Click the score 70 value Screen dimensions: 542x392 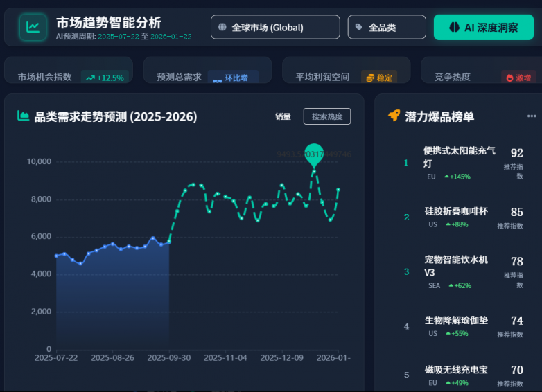(x=517, y=371)
